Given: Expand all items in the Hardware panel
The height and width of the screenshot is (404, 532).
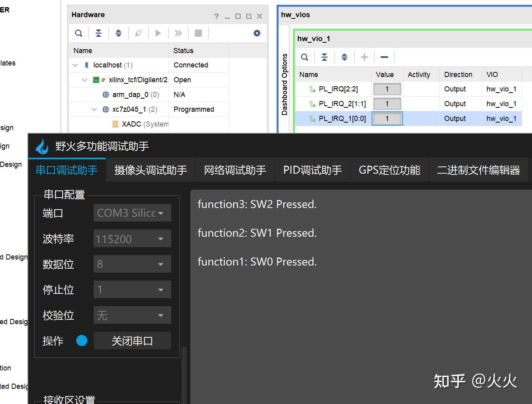Looking at the screenshot, I should 119,33.
